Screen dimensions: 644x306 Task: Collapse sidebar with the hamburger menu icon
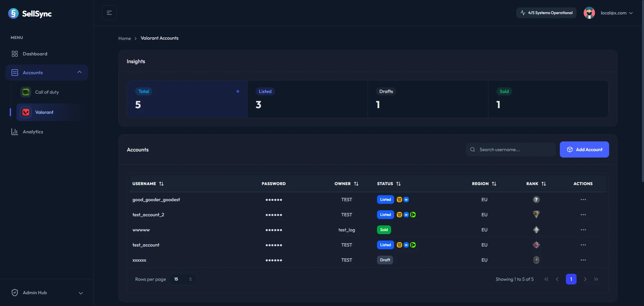(x=109, y=13)
